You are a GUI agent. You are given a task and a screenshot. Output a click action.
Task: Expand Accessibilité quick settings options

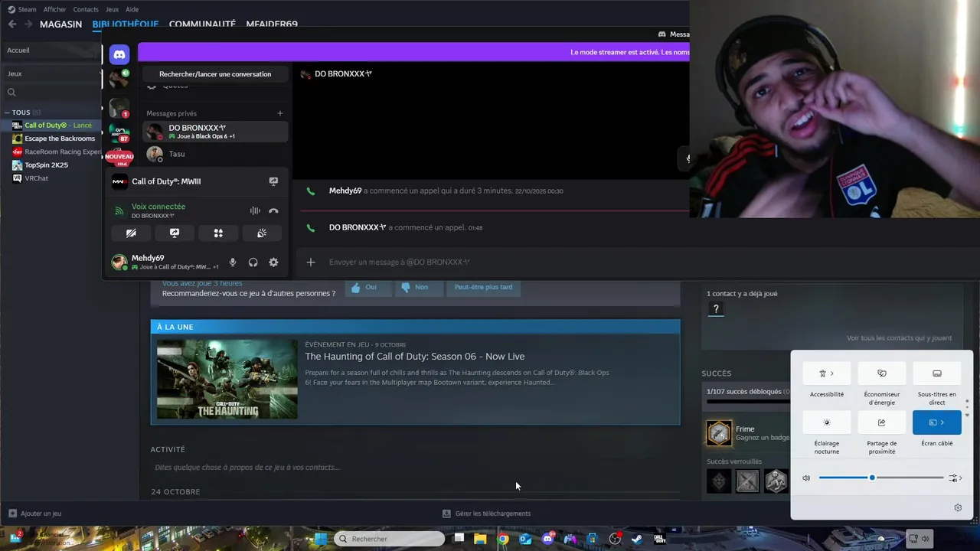[827, 373]
